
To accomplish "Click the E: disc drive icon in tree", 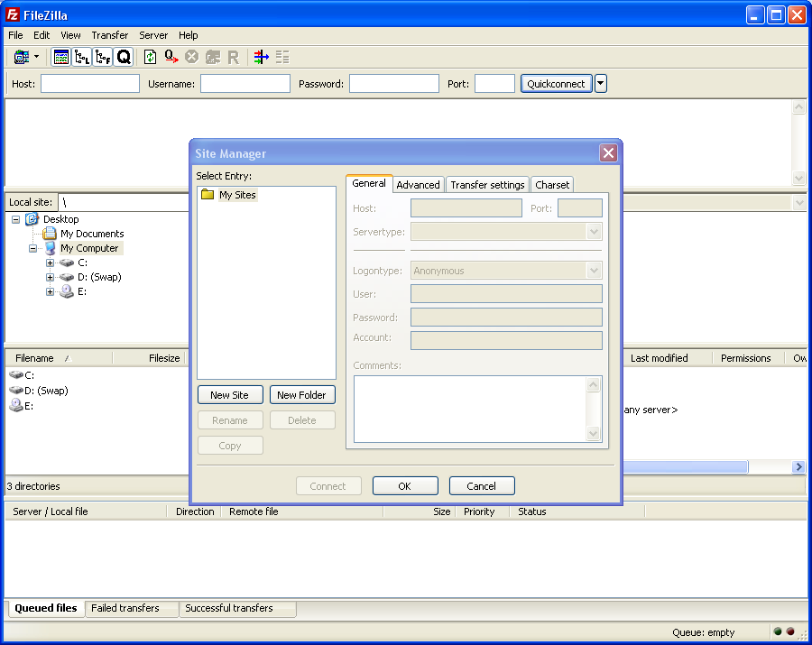I will click(x=66, y=291).
